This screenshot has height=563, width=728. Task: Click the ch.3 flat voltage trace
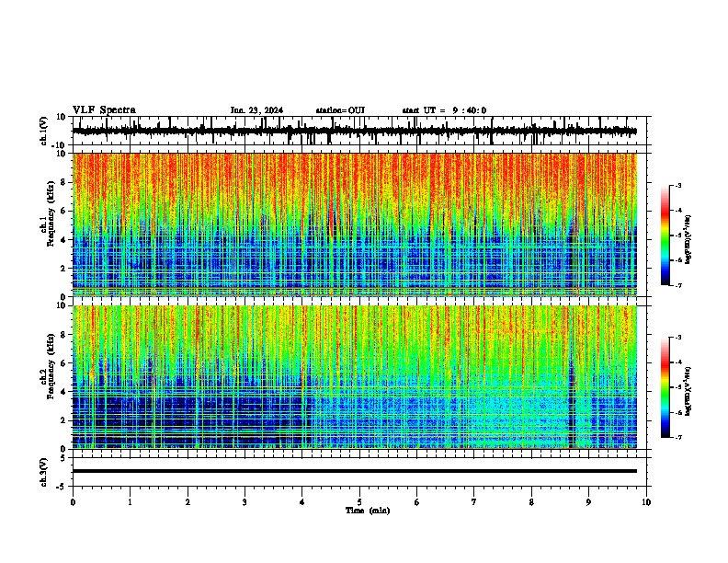point(355,471)
